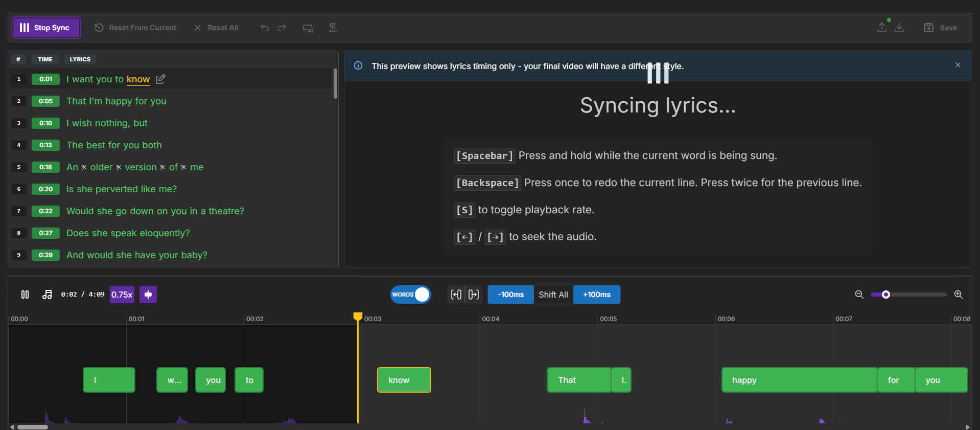Shift all by +100ms
This screenshot has height=430, width=980.
tap(597, 295)
